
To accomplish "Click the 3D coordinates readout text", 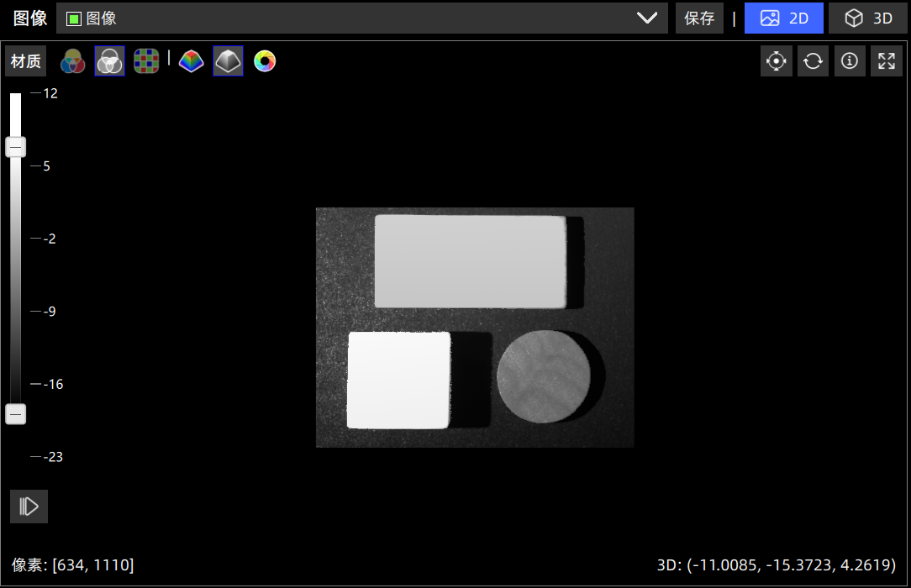I will 777,564.
